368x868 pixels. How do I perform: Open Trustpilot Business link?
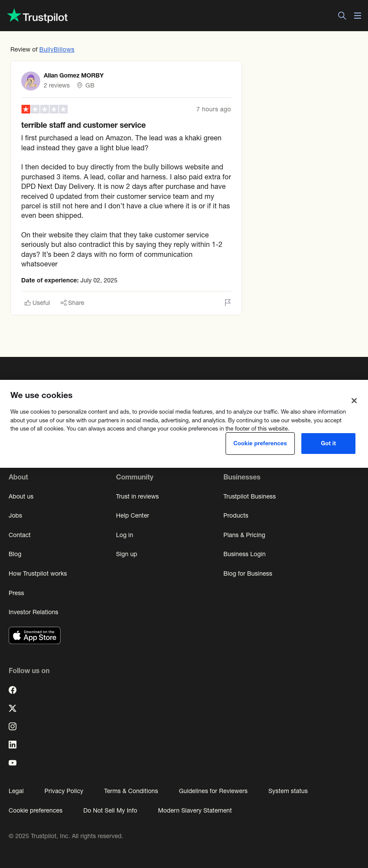point(249,496)
